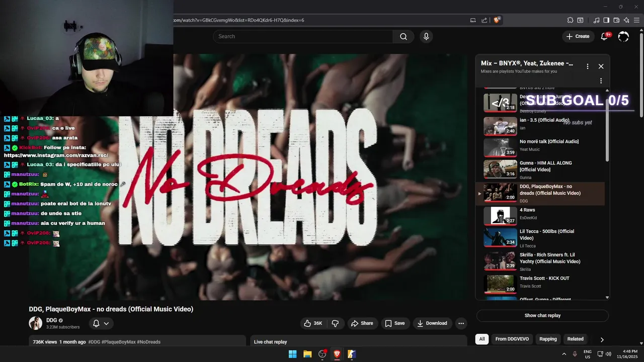Like the video with thumbs up
644x362 pixels.
313,323
